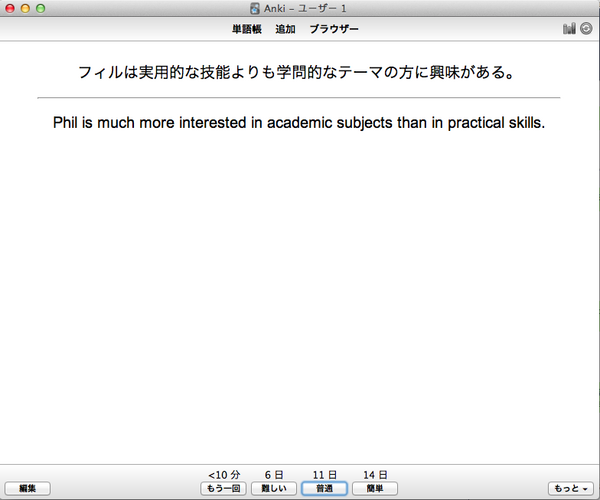Close the Anki window with red button

pos(10,8)
